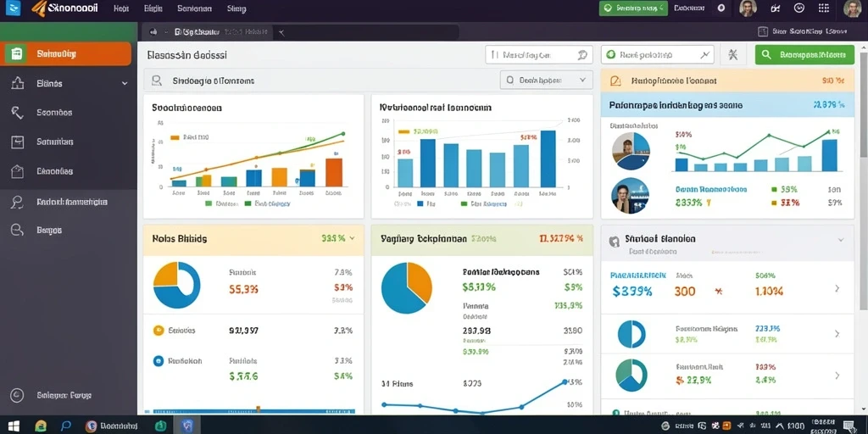
Task: Click the orange pencil icon in orange panel header
Action: [x=615, y=81]
